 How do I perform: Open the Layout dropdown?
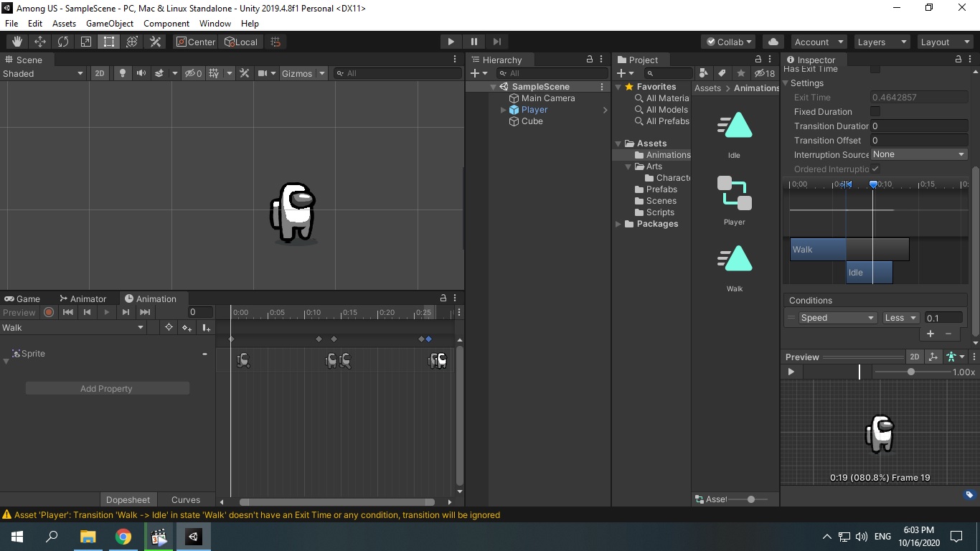(x=945, y=42)
